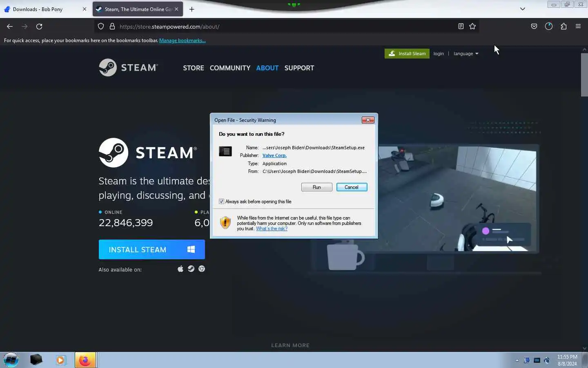Screen dimensions: 588x368
Task: Show hidden tray icons arrow
Action: click(x=517, y=360)
